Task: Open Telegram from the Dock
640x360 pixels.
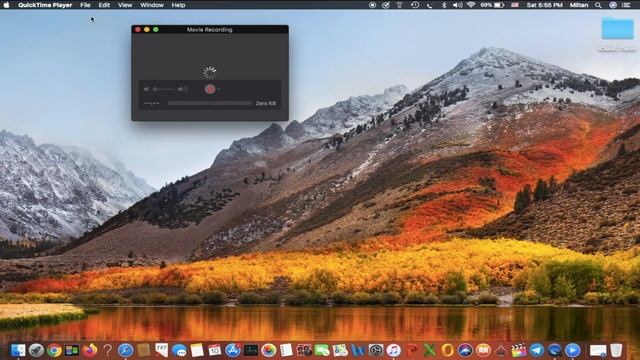Action: coord(537,350)
